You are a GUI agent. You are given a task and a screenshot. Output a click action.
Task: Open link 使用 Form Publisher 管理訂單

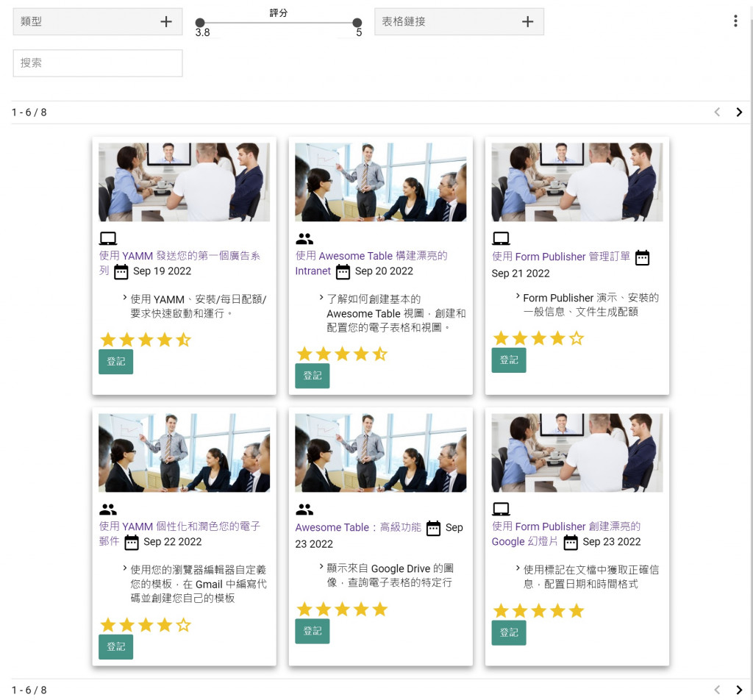point(561,257)
